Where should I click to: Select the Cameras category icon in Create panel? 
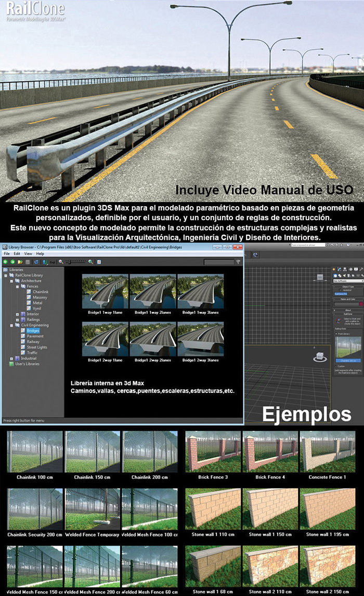pos(349,275)
